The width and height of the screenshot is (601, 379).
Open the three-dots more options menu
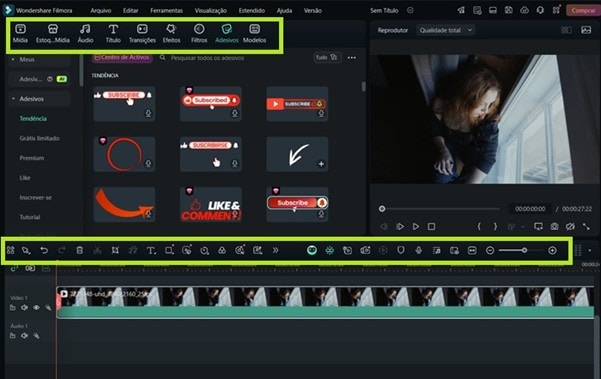tap(351, 58)
